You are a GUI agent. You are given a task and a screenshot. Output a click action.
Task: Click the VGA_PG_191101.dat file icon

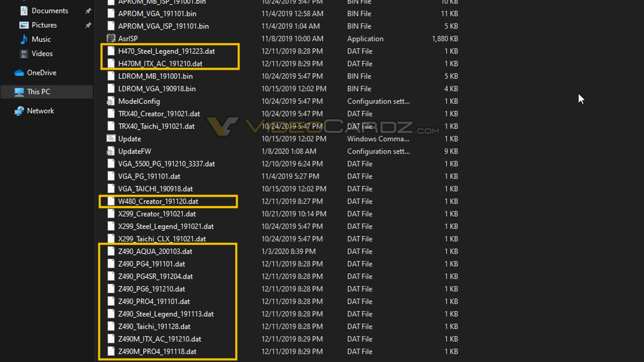[111, 176]
